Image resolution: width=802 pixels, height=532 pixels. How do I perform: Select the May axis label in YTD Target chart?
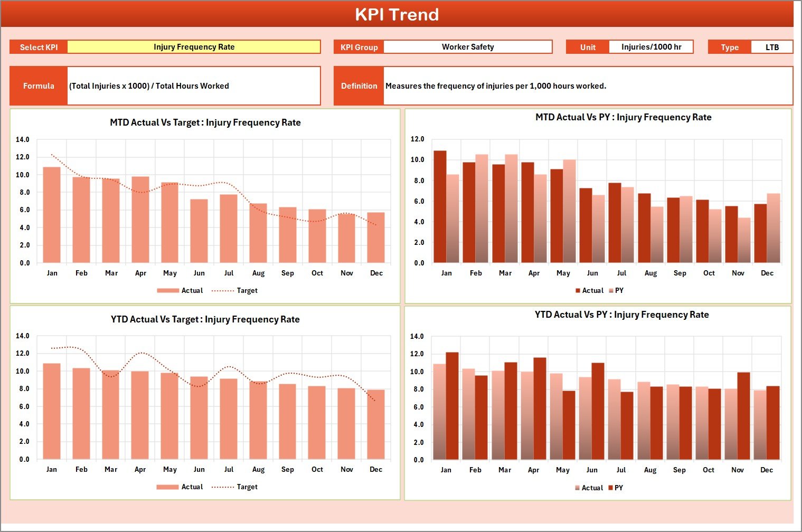coord(169,469)
